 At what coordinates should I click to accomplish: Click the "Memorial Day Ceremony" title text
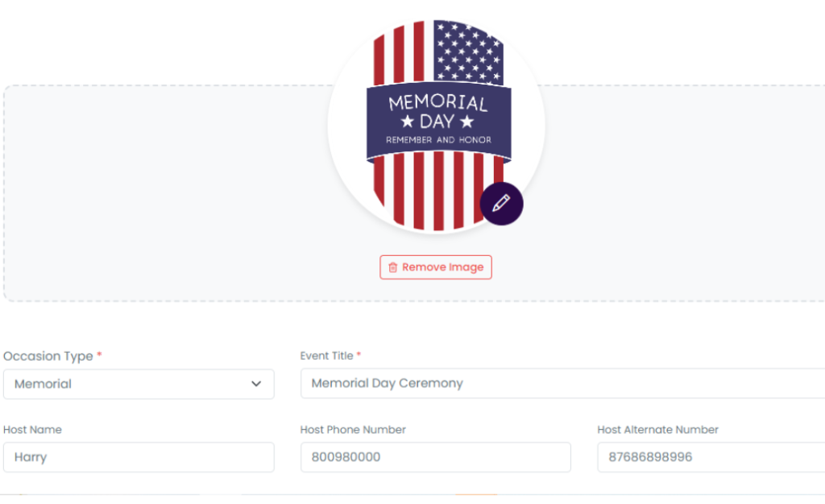(387, 383)
